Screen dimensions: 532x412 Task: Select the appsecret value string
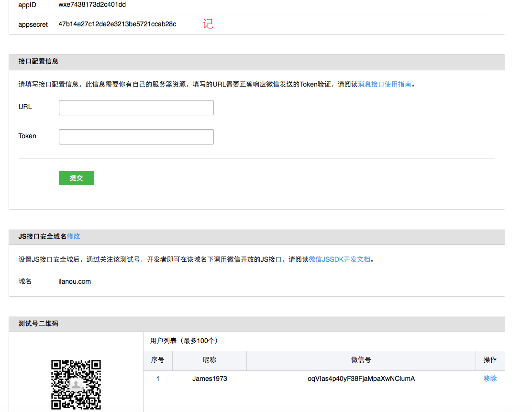click(117, 24)
